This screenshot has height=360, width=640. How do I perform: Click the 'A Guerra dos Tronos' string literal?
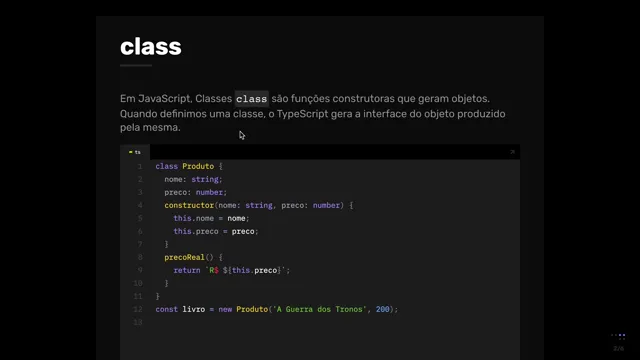tap(320, 309)
